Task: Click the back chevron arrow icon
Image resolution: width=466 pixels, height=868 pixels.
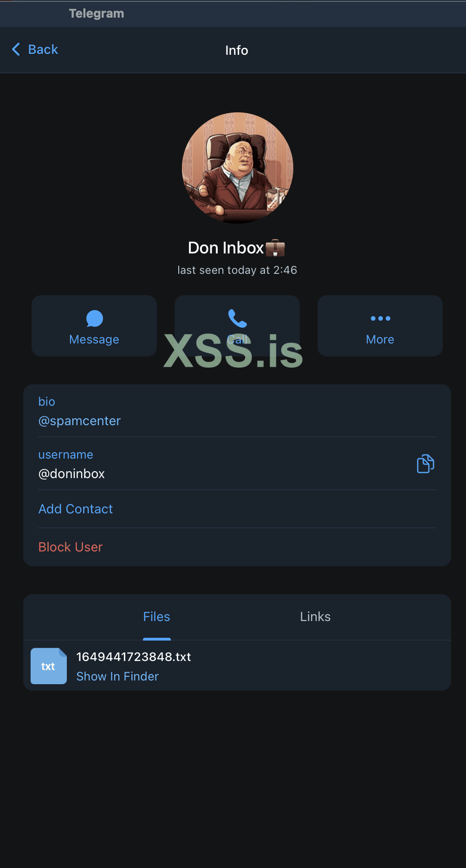Action: coord(16,49)
